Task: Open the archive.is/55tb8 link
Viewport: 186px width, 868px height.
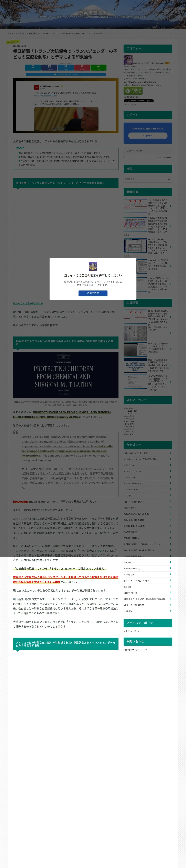Action: point(28,303)
